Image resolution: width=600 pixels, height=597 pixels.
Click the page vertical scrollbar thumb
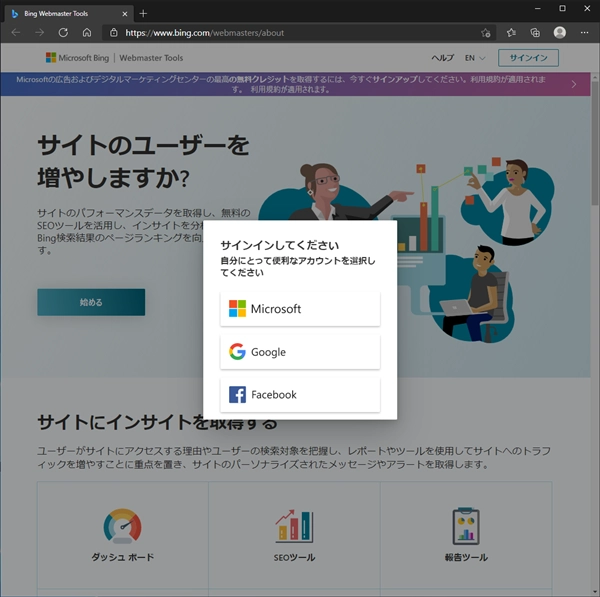point(595,144)
